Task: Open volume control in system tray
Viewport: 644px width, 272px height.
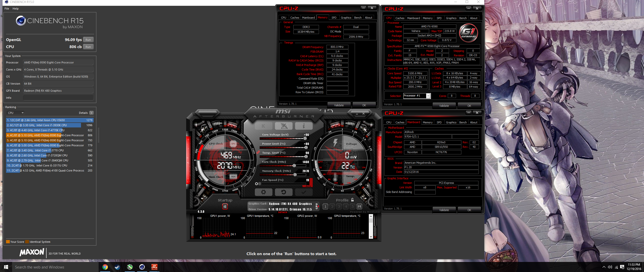Action: click(x=610, y=267)
